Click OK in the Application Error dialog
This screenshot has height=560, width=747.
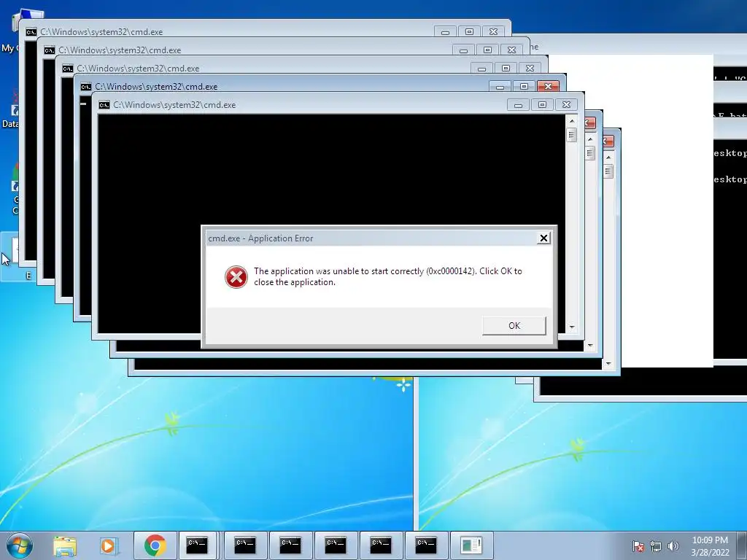(x=514, y=326)
